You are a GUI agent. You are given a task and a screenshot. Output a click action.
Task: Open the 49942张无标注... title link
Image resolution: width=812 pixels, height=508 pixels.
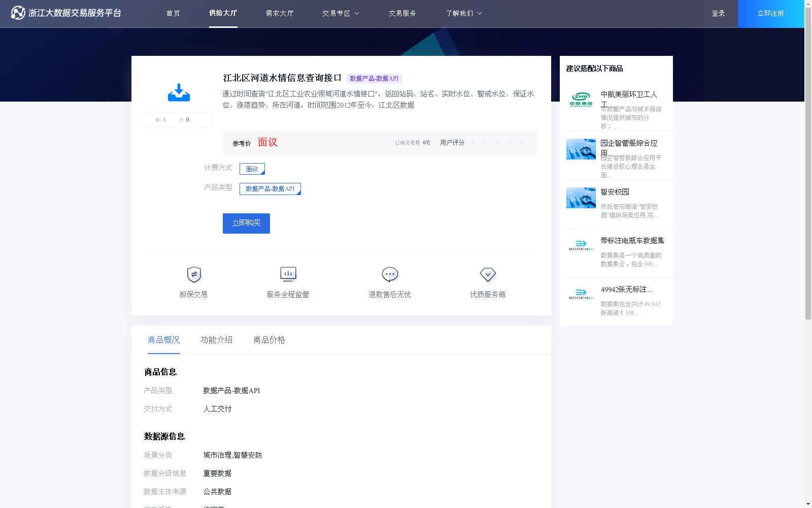click(627, 290)
